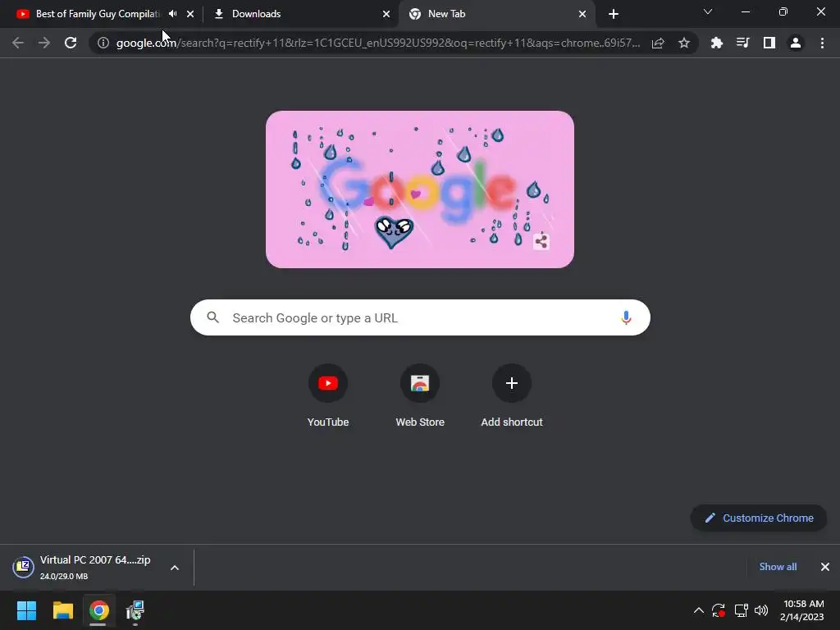Show hidden system tray icons
Viewport: 840px width, 630px height.
pyautogui.click(x=699, y=610)
